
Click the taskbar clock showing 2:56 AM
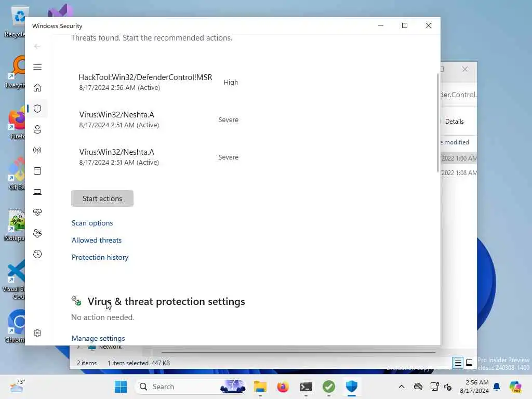474,387
